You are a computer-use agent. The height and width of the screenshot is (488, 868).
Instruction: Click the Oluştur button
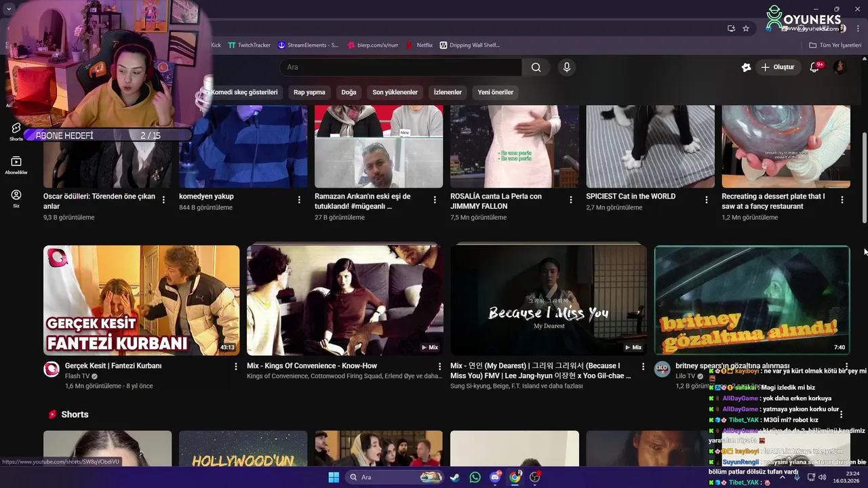click(777, 67)
